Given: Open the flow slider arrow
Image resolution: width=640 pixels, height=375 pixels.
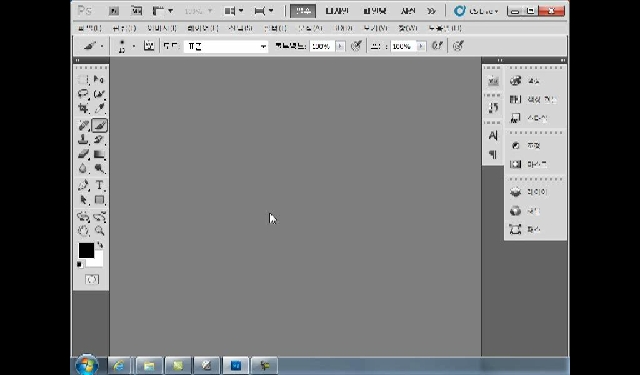Looking at the screenshot, I should tap(421, 47).
